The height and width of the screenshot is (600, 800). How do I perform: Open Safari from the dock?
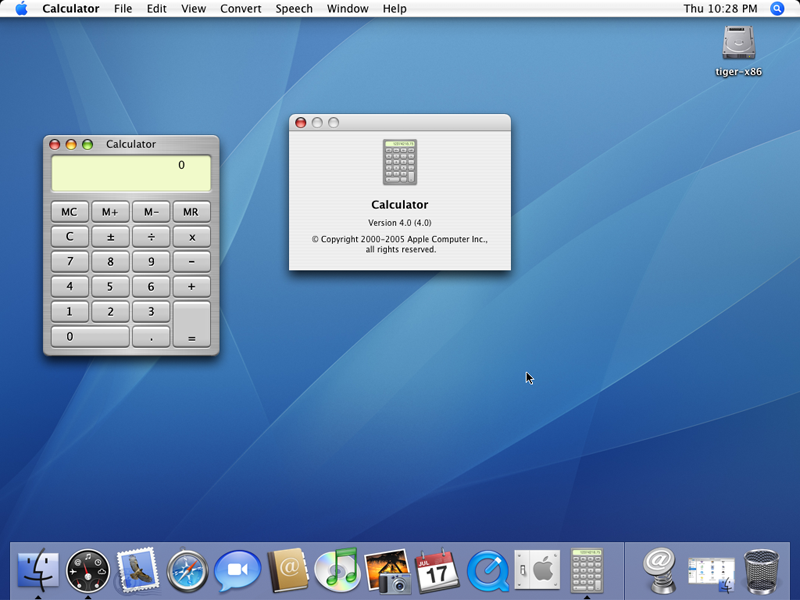point(187,570)
